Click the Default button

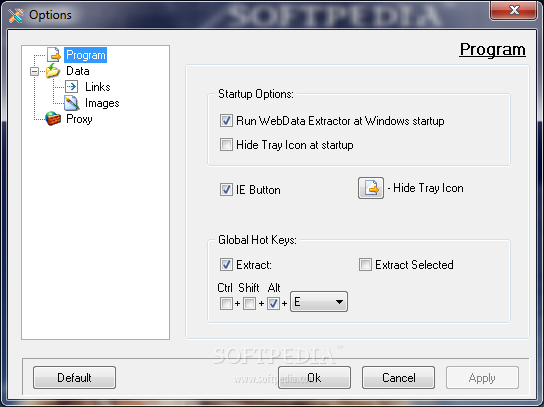75,378
